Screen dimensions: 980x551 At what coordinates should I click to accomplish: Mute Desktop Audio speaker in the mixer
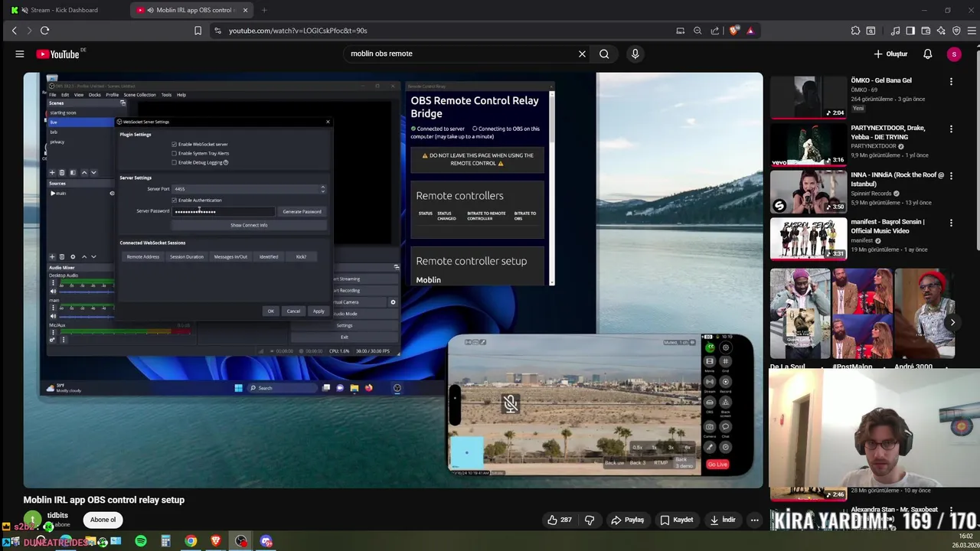point(53,292)
